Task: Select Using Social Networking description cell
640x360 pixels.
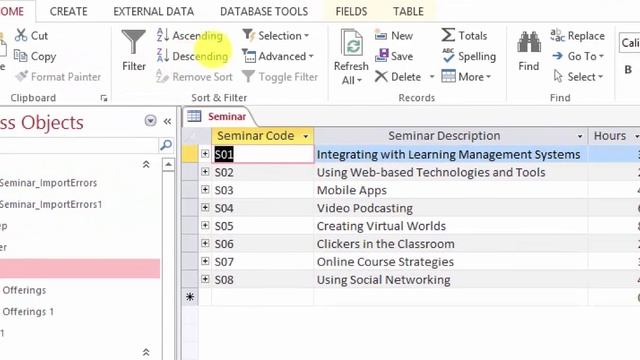Action: pos(451,280)
